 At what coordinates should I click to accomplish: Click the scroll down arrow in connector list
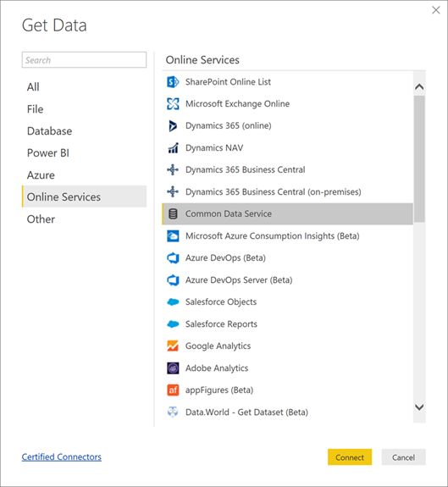point(419,407)
